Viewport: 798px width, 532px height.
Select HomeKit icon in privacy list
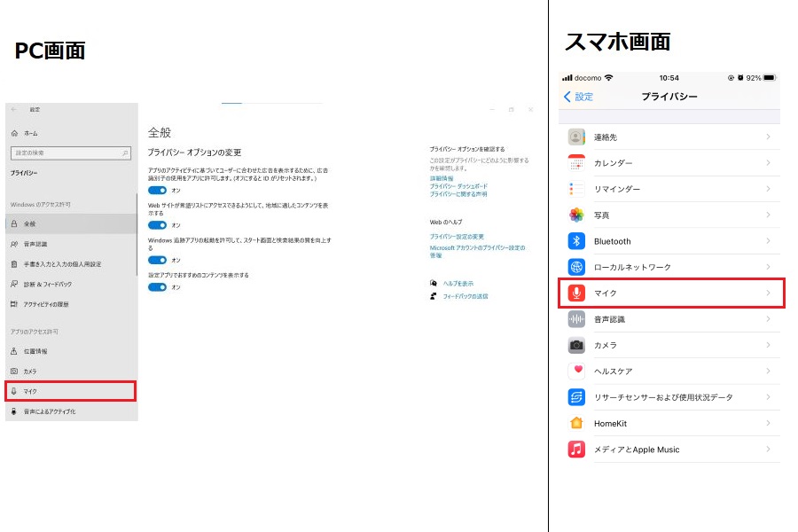pyautogui.click(x=577, y=423)
